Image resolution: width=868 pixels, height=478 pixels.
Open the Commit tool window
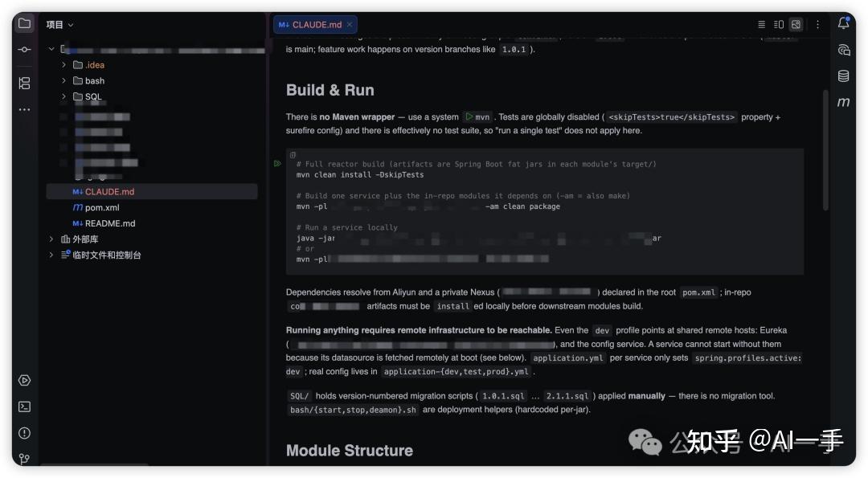pyautogui.click(x=24, y=50)
